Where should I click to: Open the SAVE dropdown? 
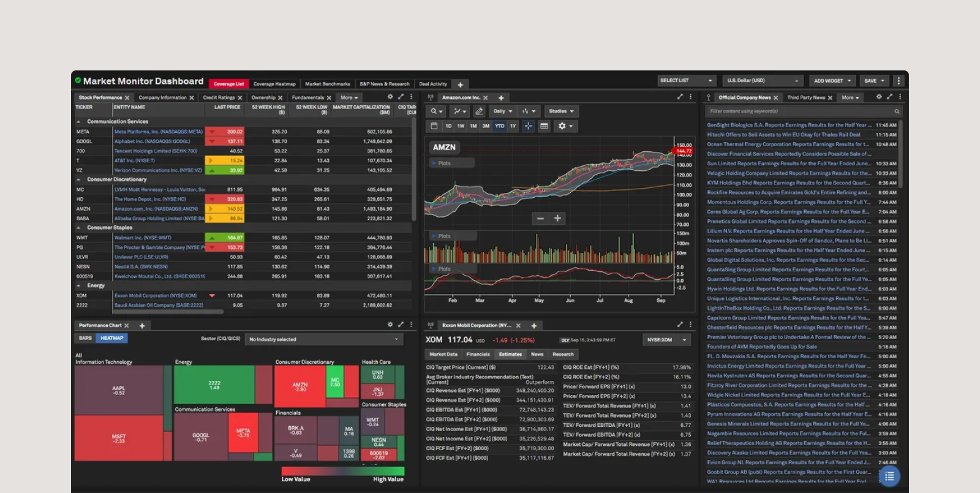874,81
